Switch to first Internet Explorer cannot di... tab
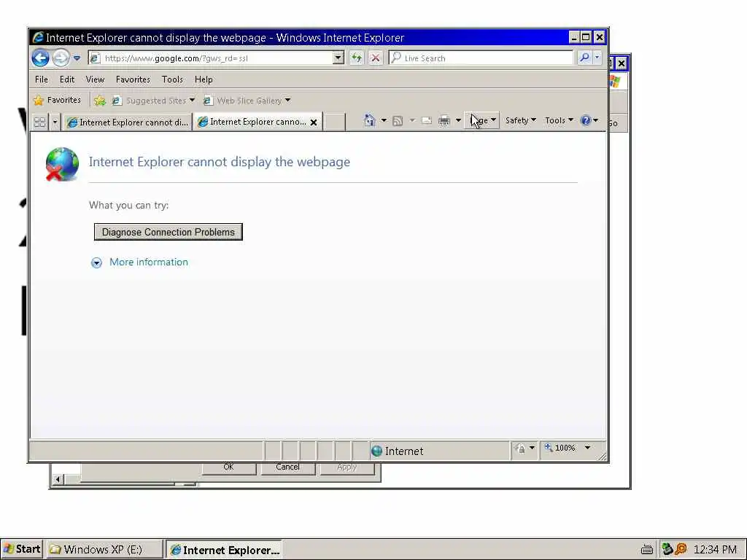The width and height of the screenshot is (747, 560). [127, 122]
